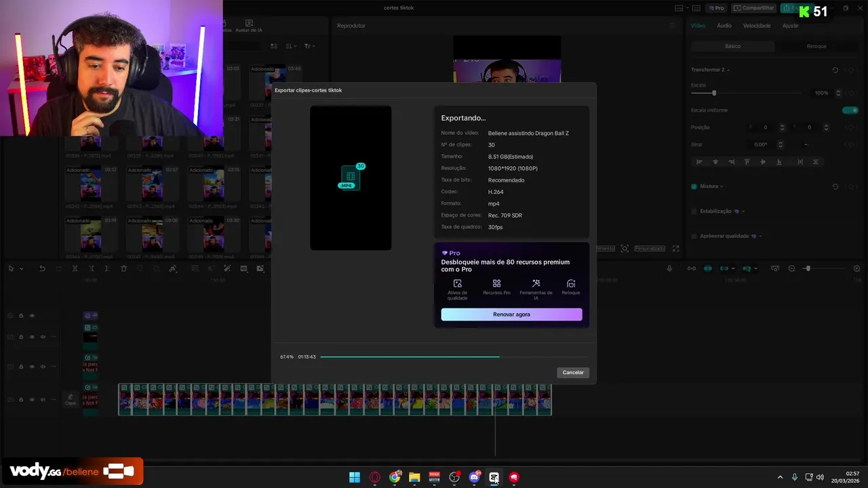Reset the Mistura section with reset icon
Screen dimensions: 868x488
(x=835, y=186)
